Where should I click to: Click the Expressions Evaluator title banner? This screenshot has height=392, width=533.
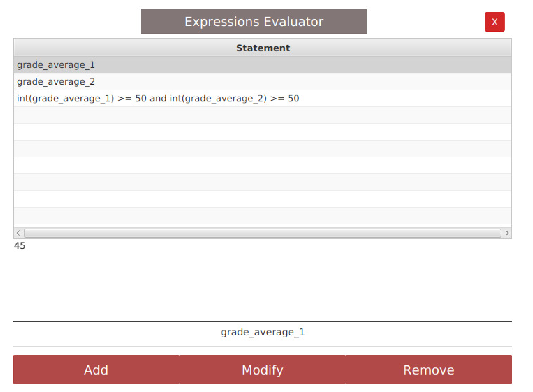pos(254,22)
